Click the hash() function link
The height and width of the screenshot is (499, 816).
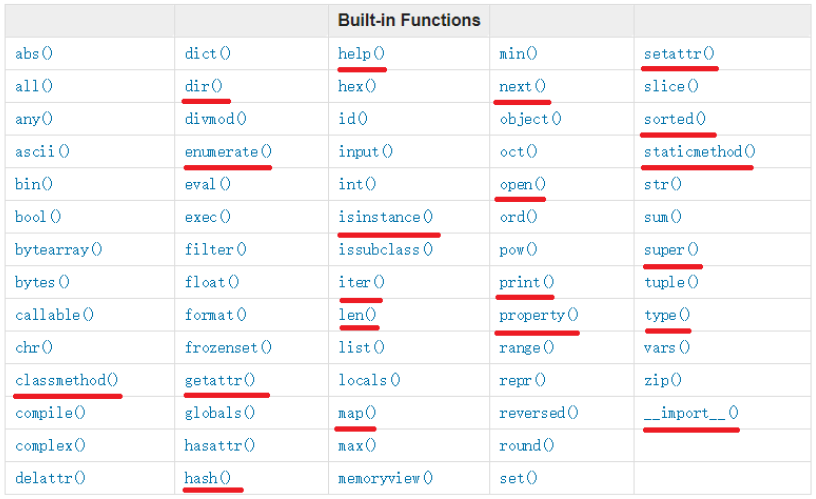[x=208, y=477]
